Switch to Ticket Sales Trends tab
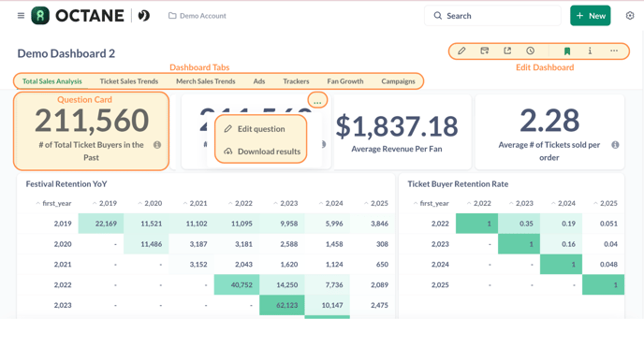Image resolution: width=644 pixels, height=362 pixels. [129, 81]
